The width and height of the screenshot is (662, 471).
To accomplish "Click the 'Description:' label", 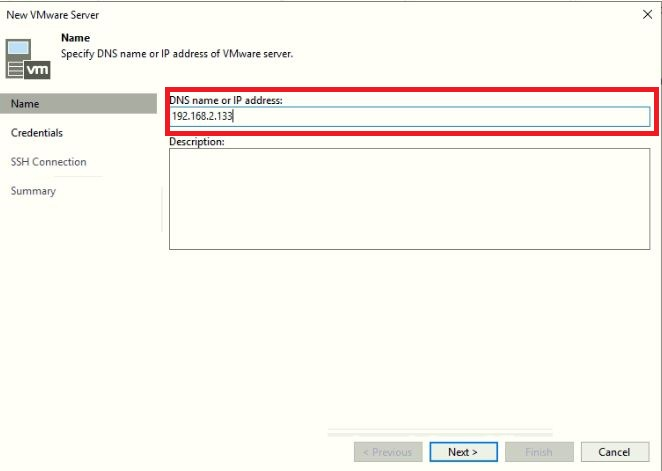I will pyautogui.click(x=197, y=142).
